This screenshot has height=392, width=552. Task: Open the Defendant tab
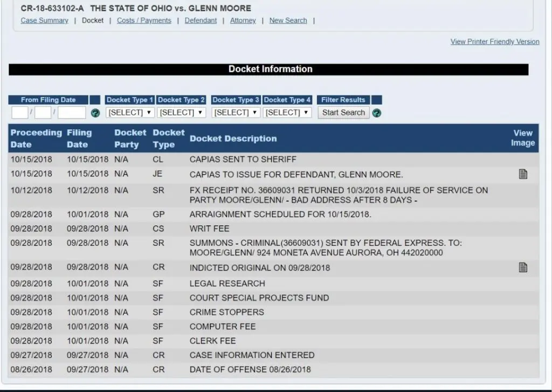click(x=201, y=20)
